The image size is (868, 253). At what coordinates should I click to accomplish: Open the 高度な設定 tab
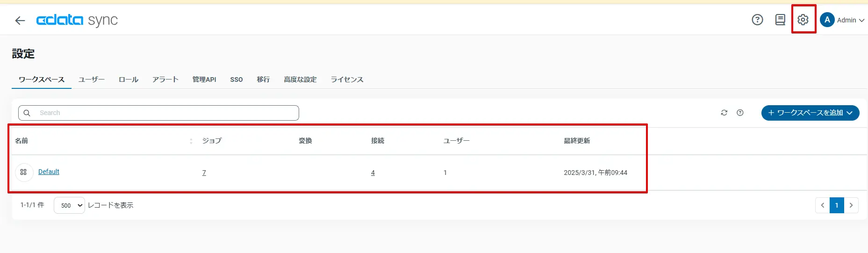[300, 80]
